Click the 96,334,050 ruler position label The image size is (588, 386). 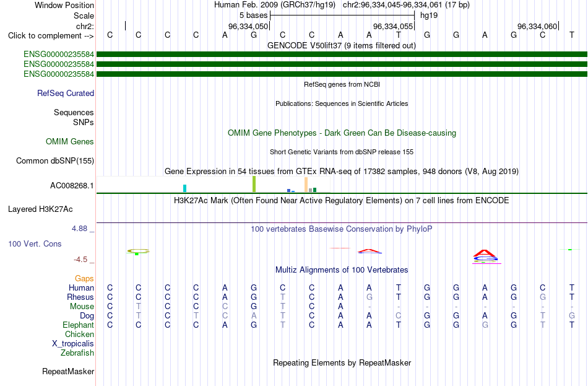[248, 26]
